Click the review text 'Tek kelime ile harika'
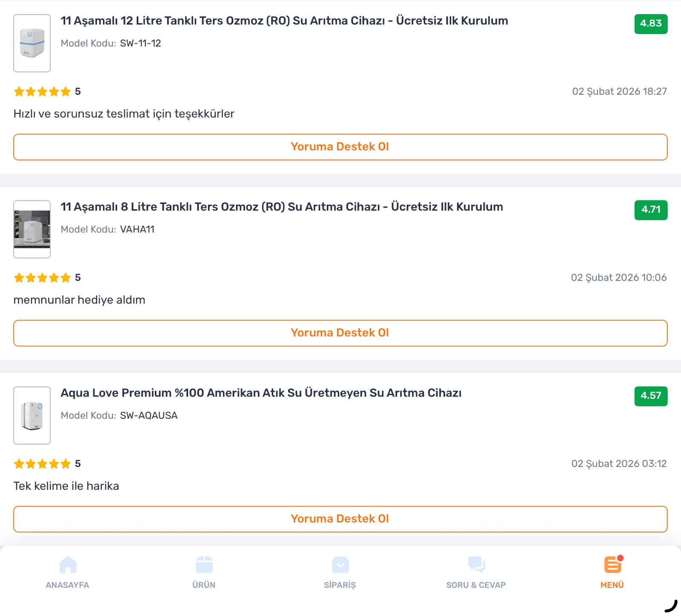Viewport: 681px width, 616px height. (66, 486)
